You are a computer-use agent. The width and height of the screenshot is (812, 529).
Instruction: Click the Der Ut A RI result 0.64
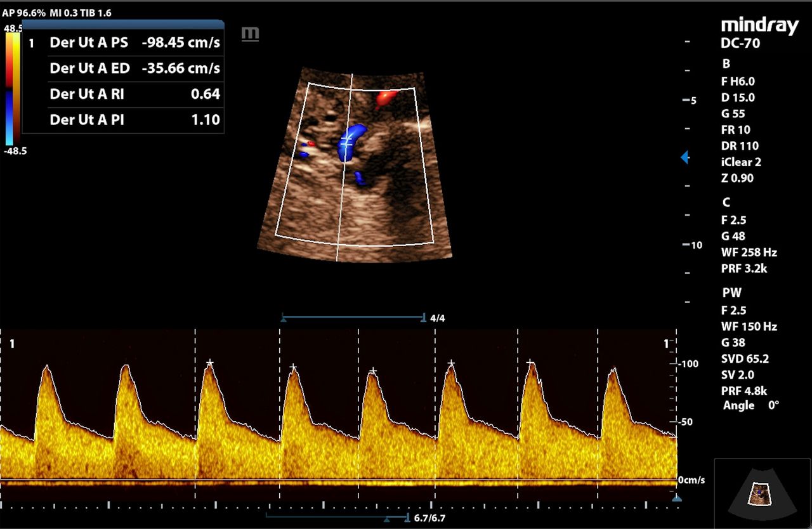click(206, 94)
